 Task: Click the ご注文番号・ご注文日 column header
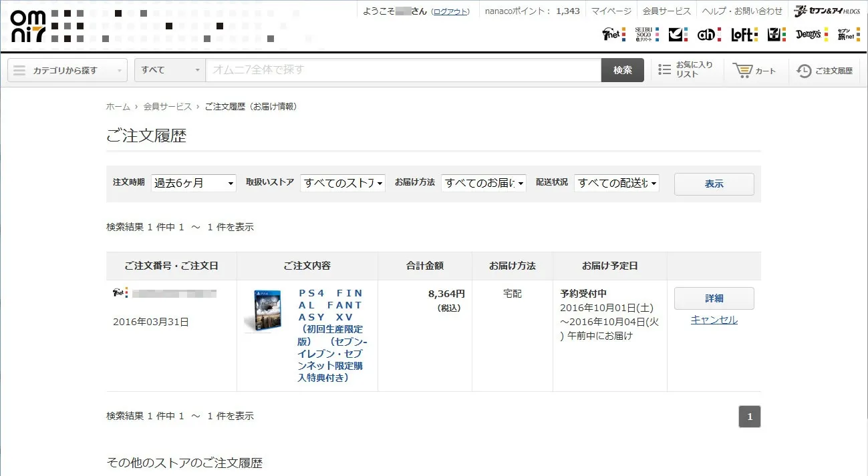(x=172, y=266)
